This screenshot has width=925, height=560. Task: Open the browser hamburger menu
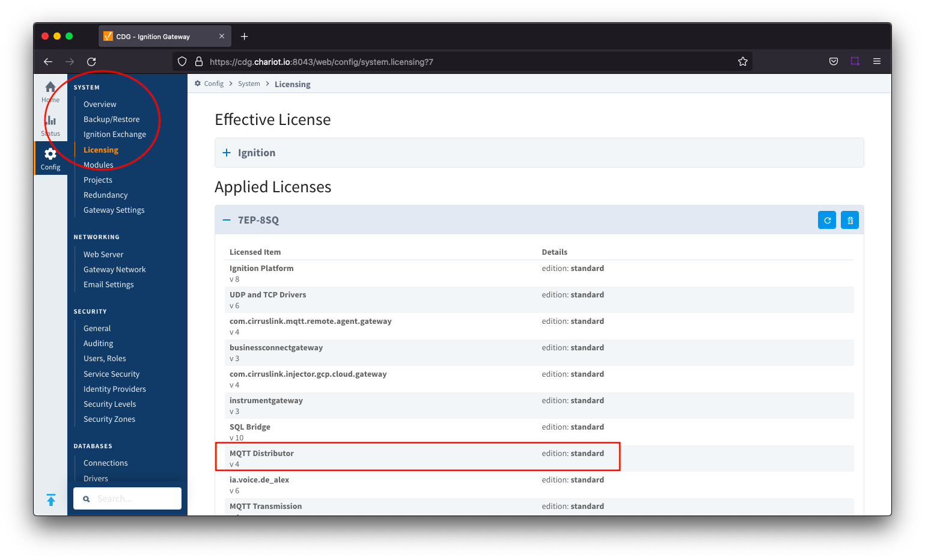click(x=877, y=61)
